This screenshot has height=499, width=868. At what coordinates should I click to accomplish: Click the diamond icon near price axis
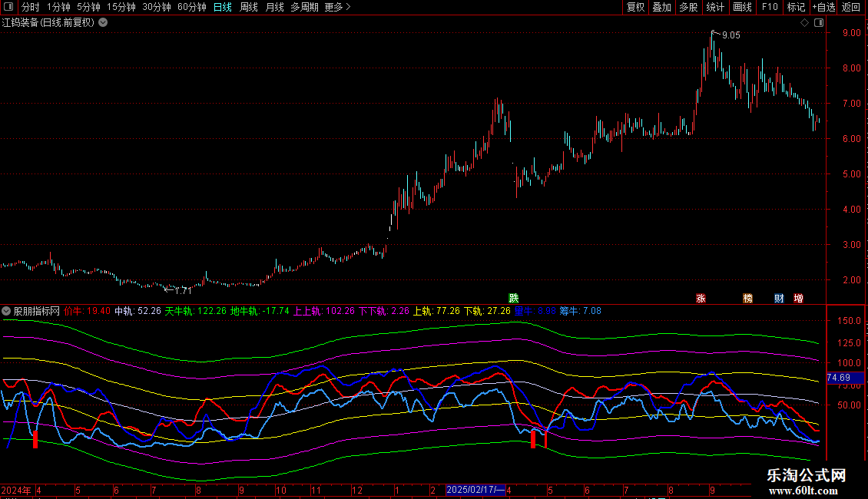804,23
